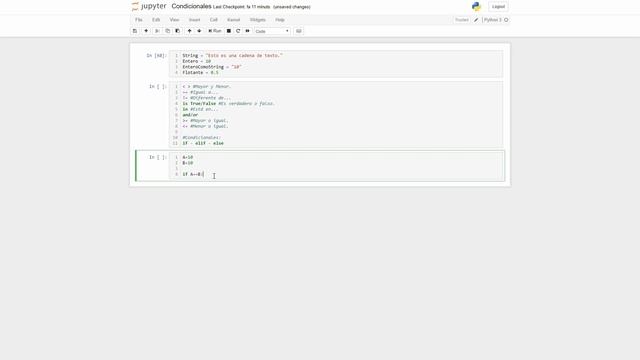The width and height of the screenshot is (640, 360).
Task: Click the 'B=10' line
Action: pos(188,163)
